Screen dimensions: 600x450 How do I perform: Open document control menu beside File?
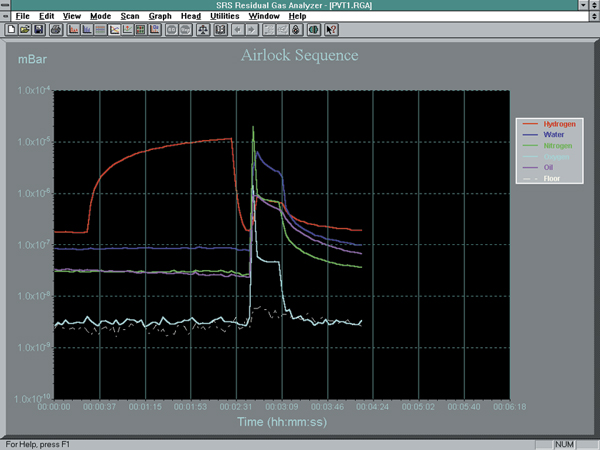(x=5, y=16)
